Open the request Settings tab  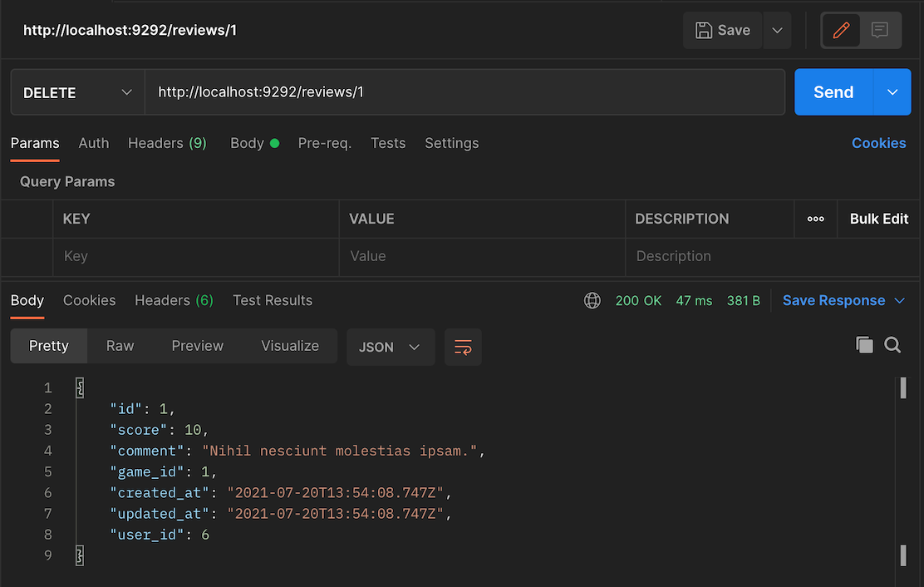coord(451,143)
